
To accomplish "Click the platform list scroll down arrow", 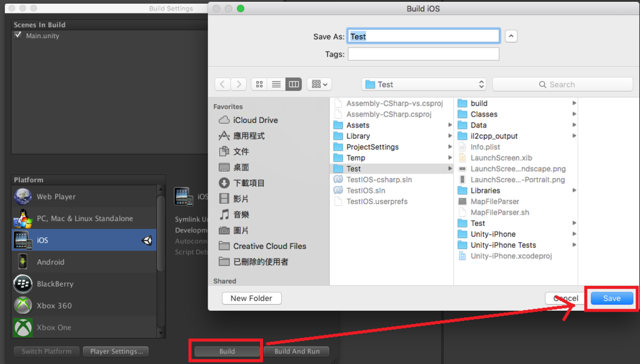I will (161, 333).
